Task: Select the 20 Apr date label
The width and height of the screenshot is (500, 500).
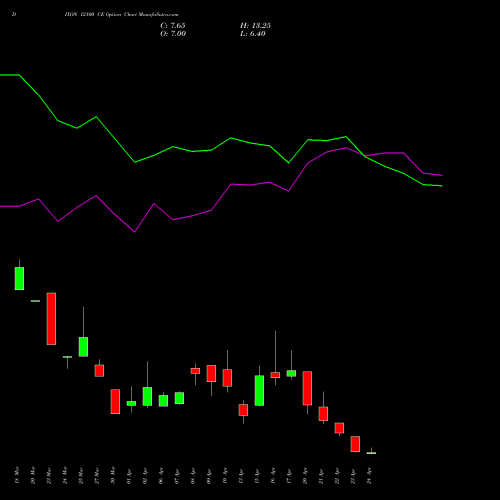Action: (x=305, y=475)
